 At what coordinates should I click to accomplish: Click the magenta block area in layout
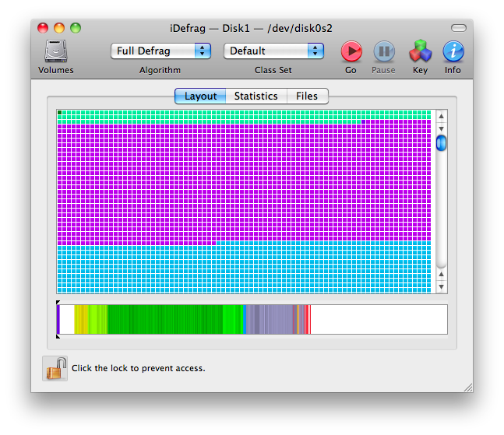click(x=244, y=182)
